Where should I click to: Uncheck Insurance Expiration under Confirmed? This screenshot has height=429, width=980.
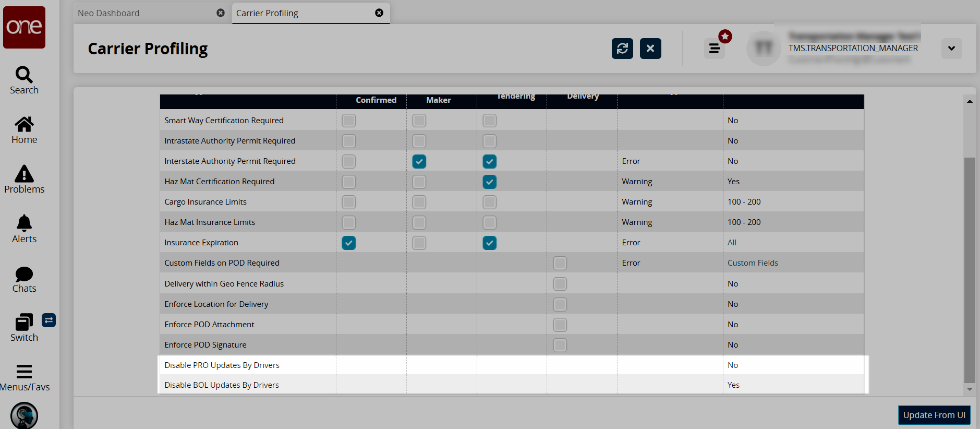349,243
